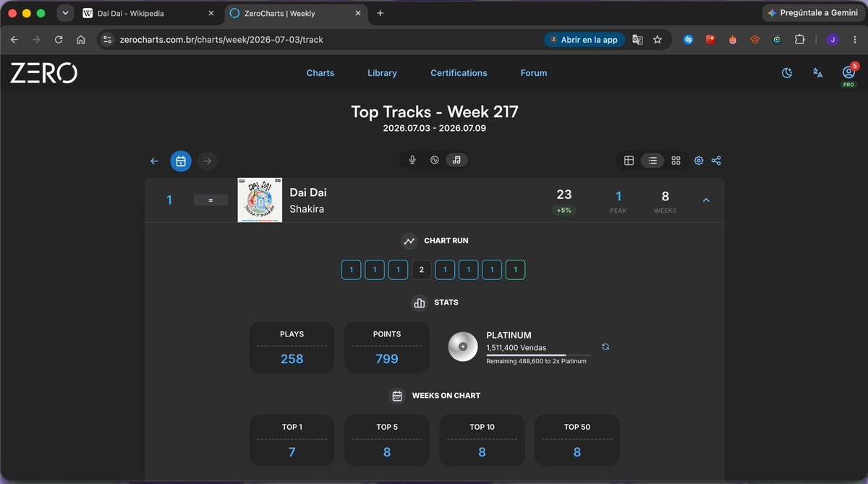Bookmark this page with the star
The height and width of the screenshot is (484, 868).
(x=658, y=40)
